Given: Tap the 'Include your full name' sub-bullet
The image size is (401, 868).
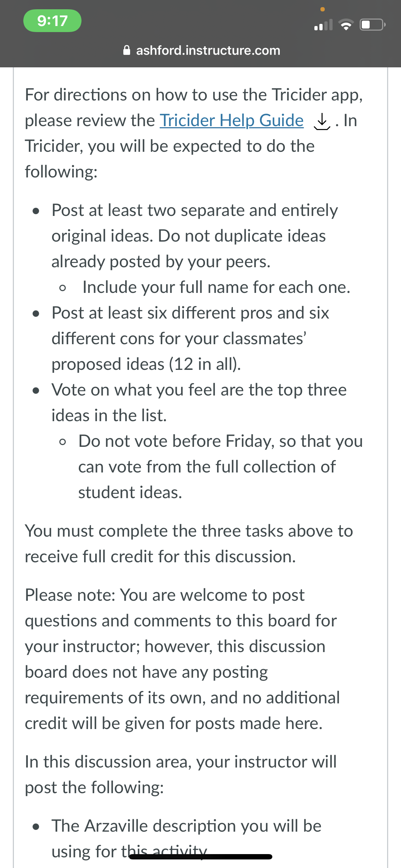Looking at the screenshot, I should pos(216,287).
